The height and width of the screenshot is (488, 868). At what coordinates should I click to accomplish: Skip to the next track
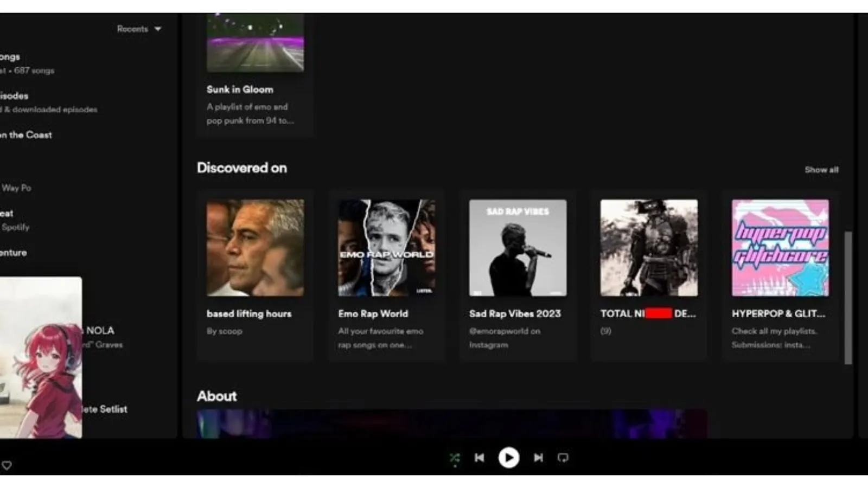[538, 458]
